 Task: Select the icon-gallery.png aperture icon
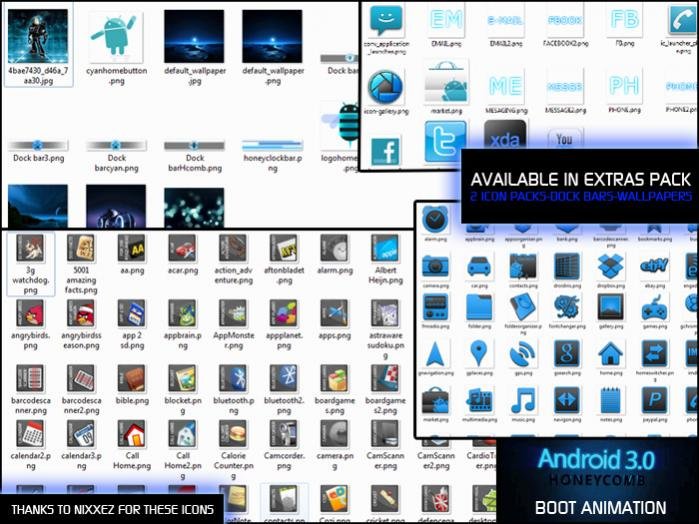[x=386, y=87]
